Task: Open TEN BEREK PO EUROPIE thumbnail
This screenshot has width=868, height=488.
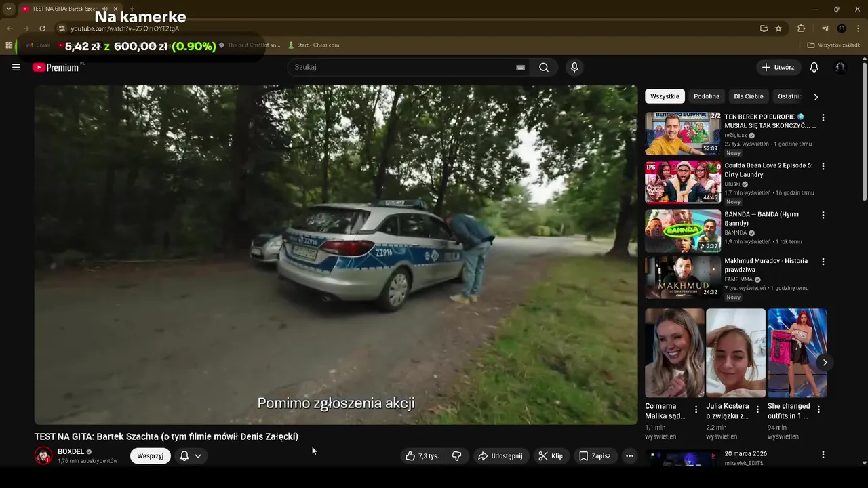Action: (683, 134)
